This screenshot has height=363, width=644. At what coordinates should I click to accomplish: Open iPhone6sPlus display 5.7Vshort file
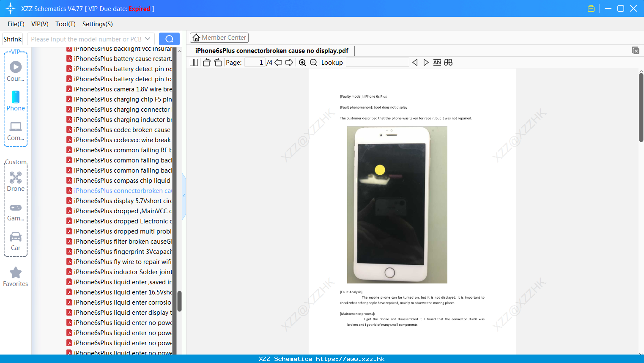tap(119, 201)
